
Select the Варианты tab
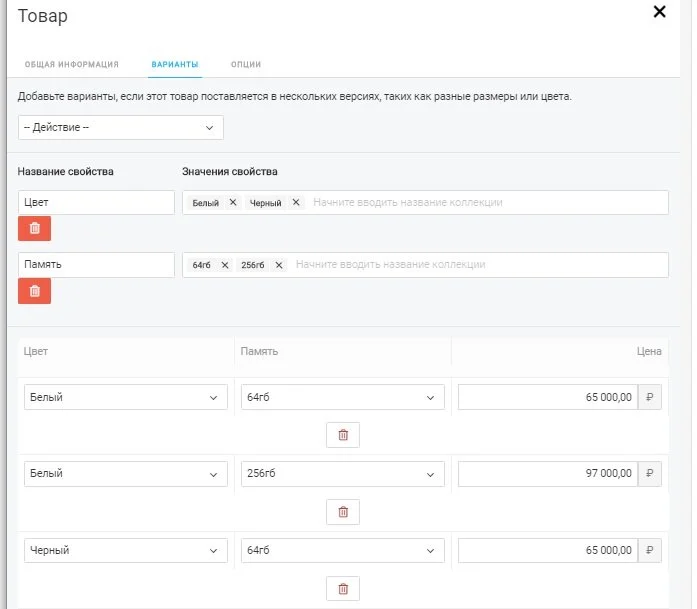point(175,64)
